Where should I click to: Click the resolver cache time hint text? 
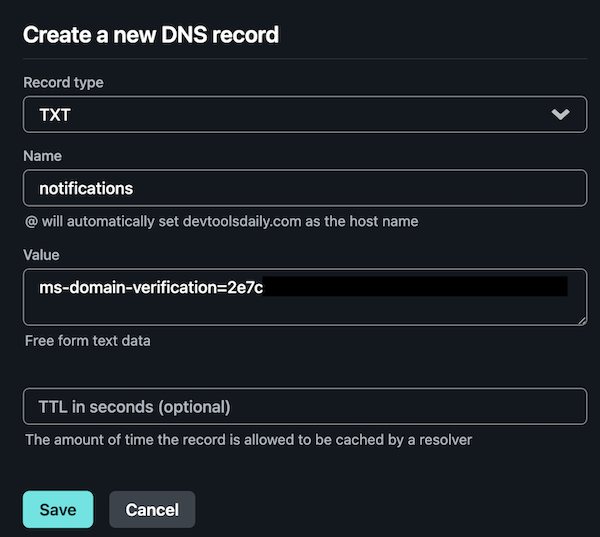tap(248, 439)
